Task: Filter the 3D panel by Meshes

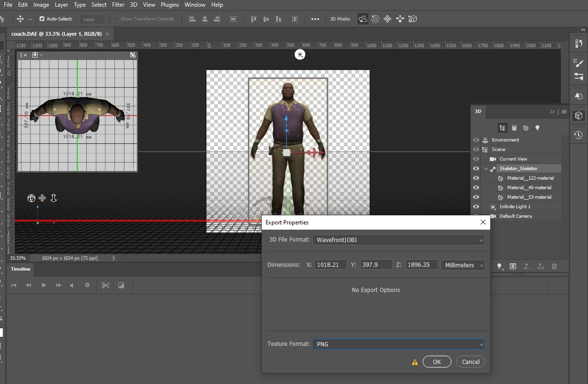Action: point(514,128)
